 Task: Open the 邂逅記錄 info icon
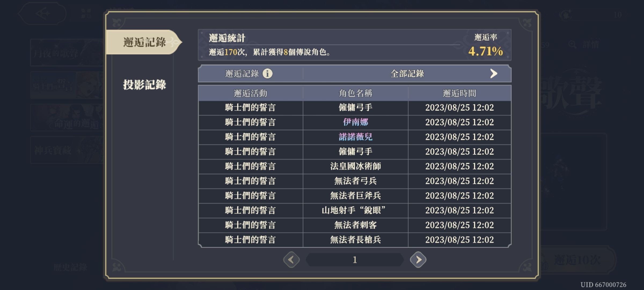[267, 73]
